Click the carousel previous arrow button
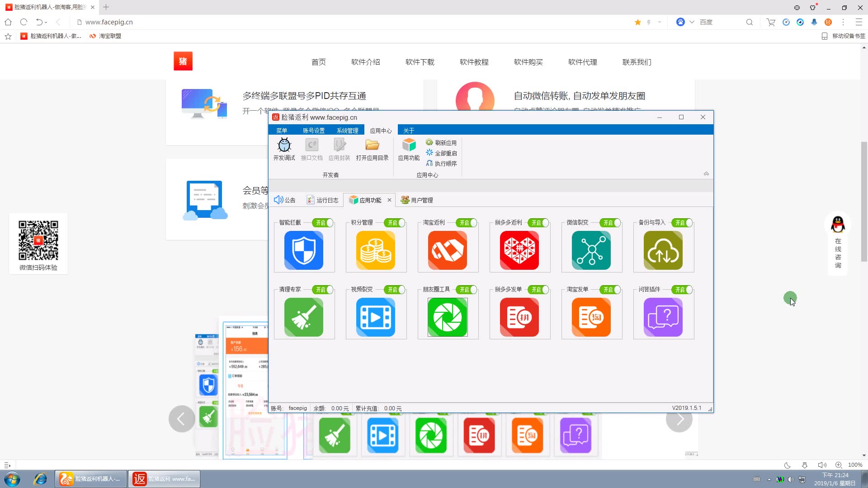The width and height of the screenshot is (868, 488). [x=182, y=419]
